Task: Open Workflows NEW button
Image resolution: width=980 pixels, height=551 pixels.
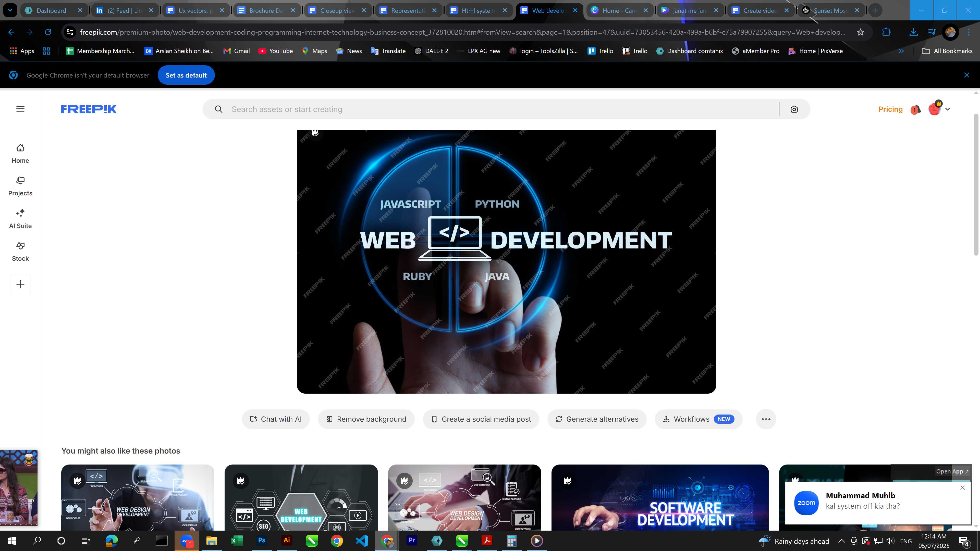Action: point(699,419)
